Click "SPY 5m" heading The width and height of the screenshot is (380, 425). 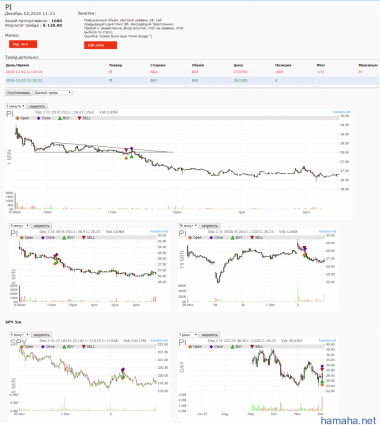(x=13, y=322)
